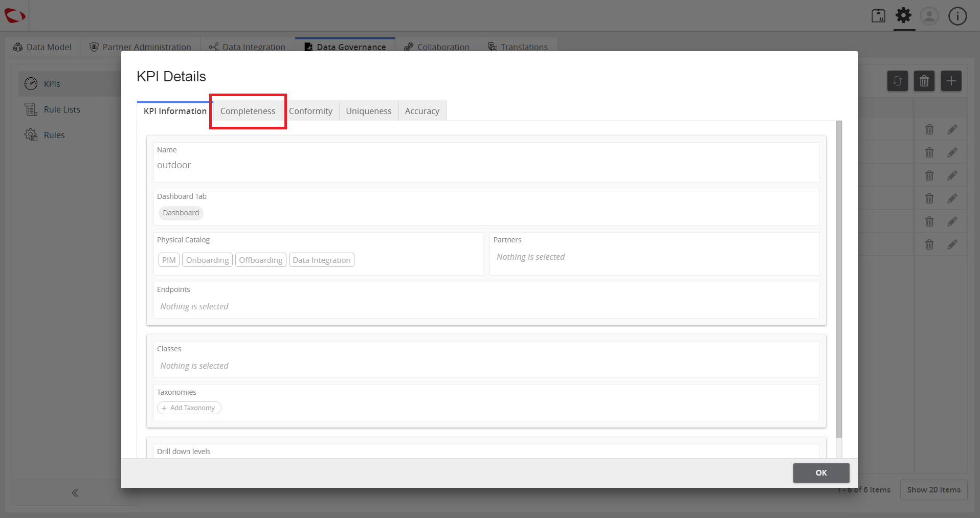Click the Rule Lists document icon
The image size is (980, 518).
click(31, 109)
